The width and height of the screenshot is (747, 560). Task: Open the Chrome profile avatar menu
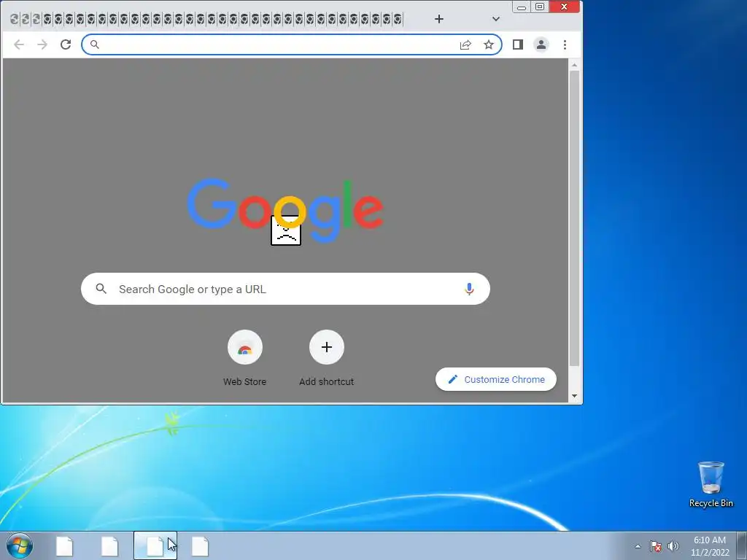(541, 44)
